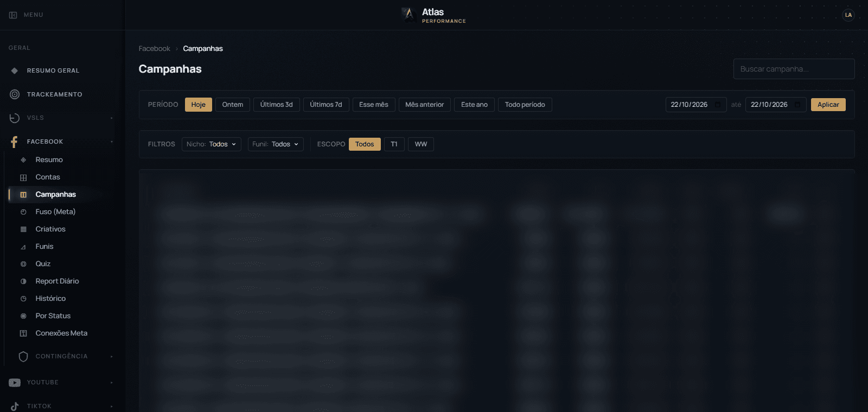Click the Fuso (Meta) clock icon
868x412 pixels.
[23, 212]
